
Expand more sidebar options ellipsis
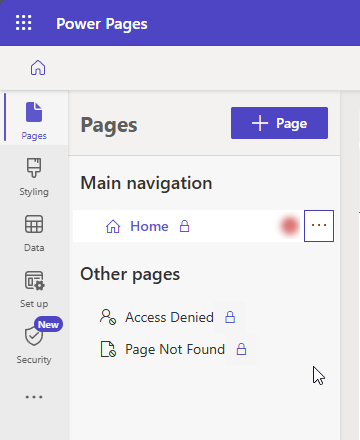34,397
